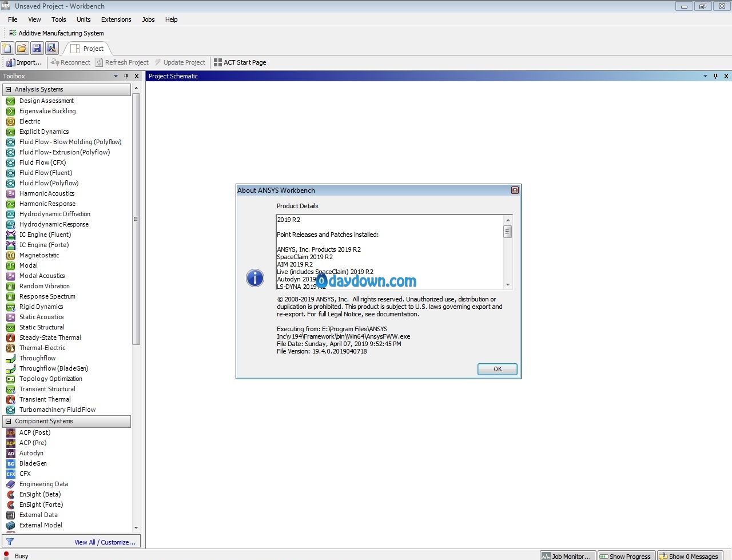
Task: Open the Toolbox panel dropdown arrow
Action: point(116,76)
